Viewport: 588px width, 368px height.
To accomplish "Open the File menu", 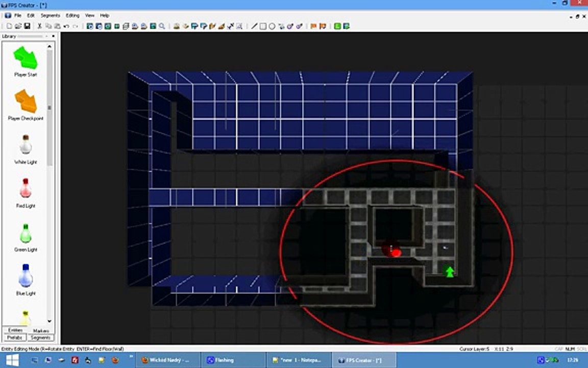I will point(18,15).
